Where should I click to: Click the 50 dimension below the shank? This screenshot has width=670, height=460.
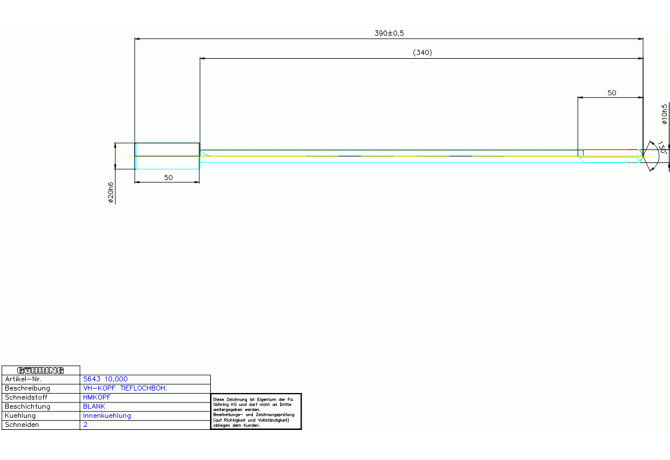click(168, 177)
